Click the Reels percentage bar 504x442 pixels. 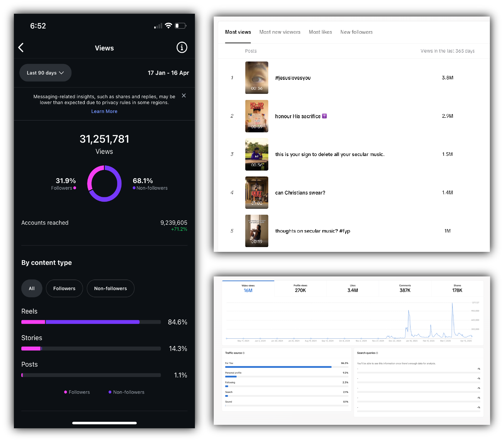[91, 322]
